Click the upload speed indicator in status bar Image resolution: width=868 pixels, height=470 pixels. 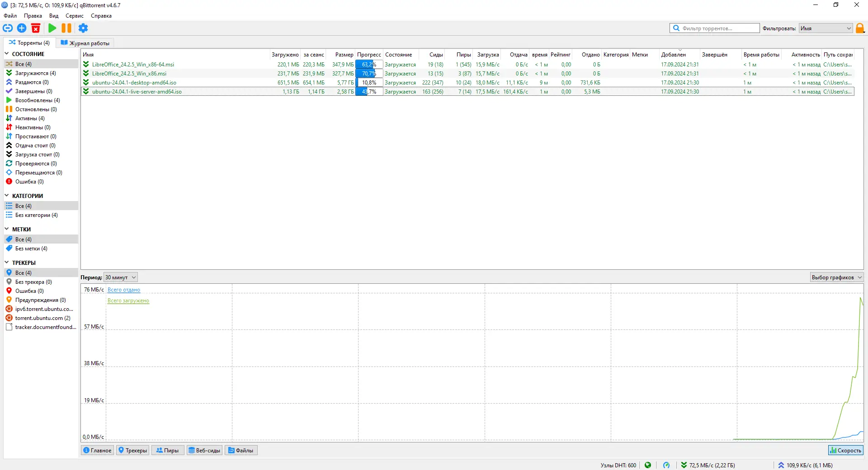click(x=805, y=465)
